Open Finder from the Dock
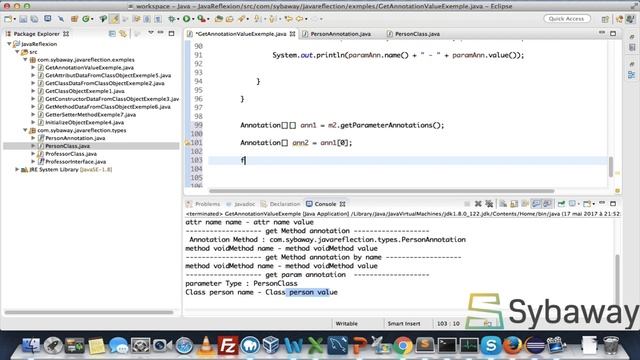The width and height of the screenshot is (640, 360). tap(31, 346)
